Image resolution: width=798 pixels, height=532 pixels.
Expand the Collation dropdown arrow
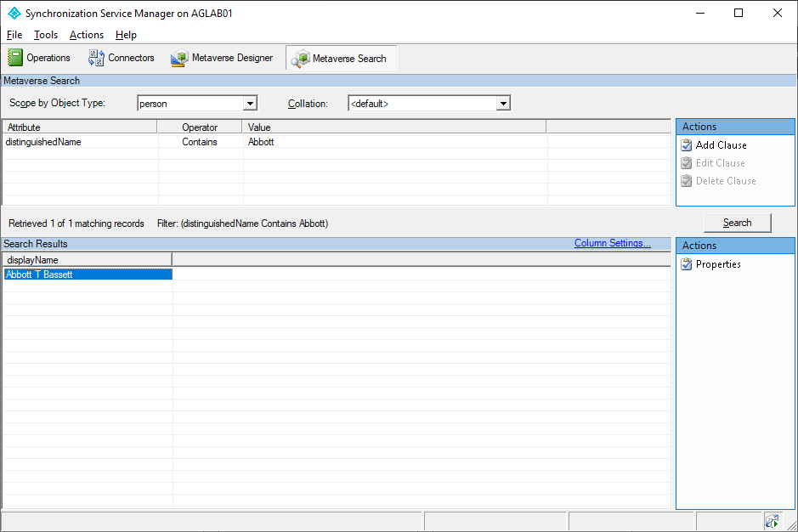pos(503,104)
